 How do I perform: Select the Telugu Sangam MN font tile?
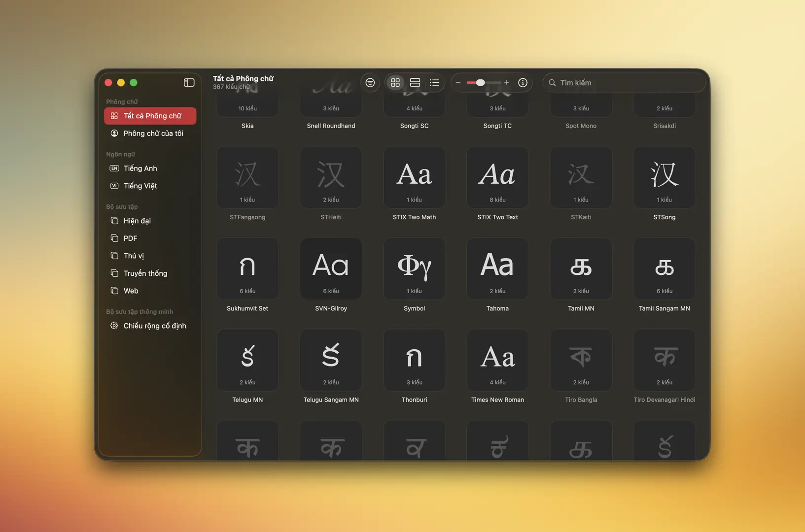pos(331,360)
